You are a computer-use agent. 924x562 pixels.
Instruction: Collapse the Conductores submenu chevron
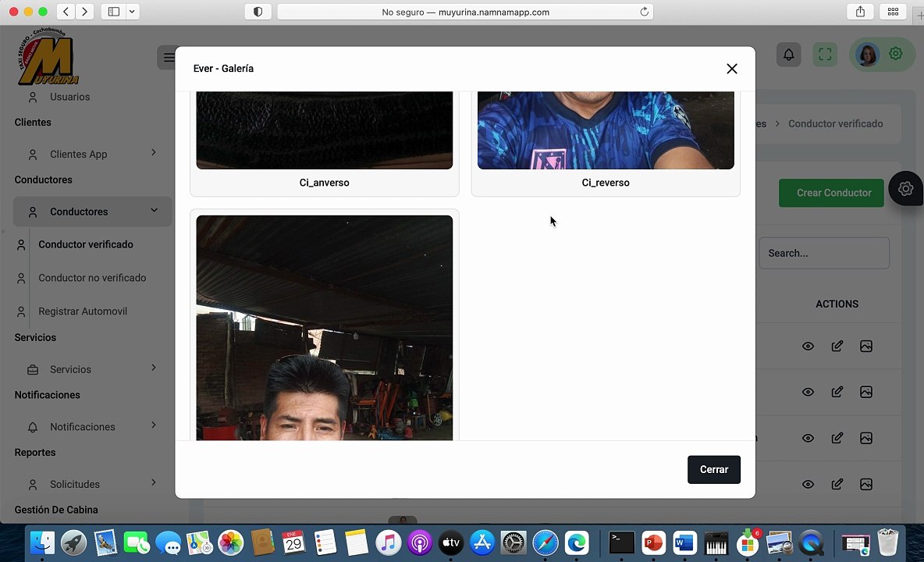[x=154, y=210]
